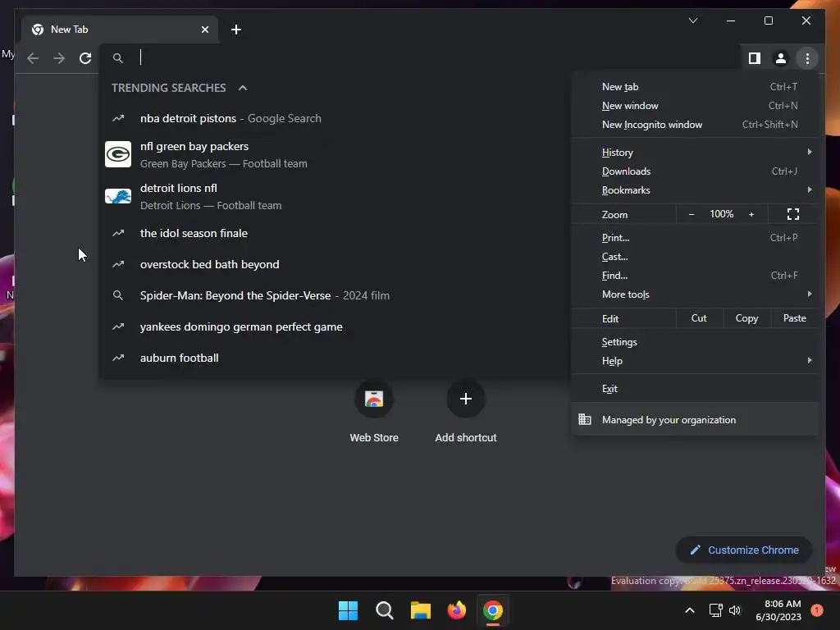Choose New window from Chrome menu
The width and height of the screenshot is (840, 630).
coord(695,106)
